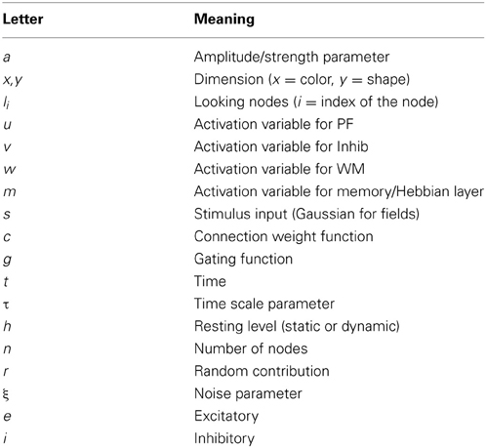This screenshot has width=486, height=448.
Task: Select the Gating function entry
Action: pos(243,260)
